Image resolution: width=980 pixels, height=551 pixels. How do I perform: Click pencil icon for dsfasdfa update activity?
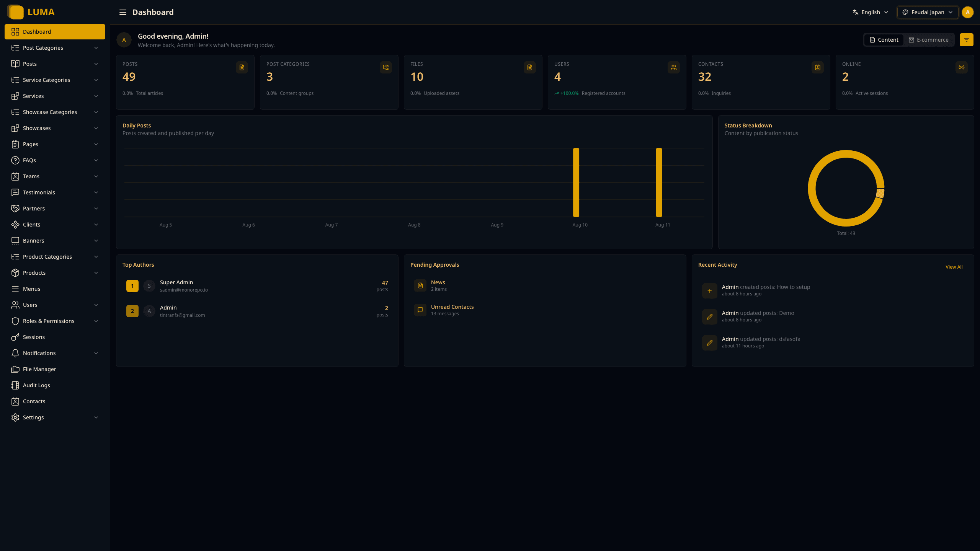(710, 343)
